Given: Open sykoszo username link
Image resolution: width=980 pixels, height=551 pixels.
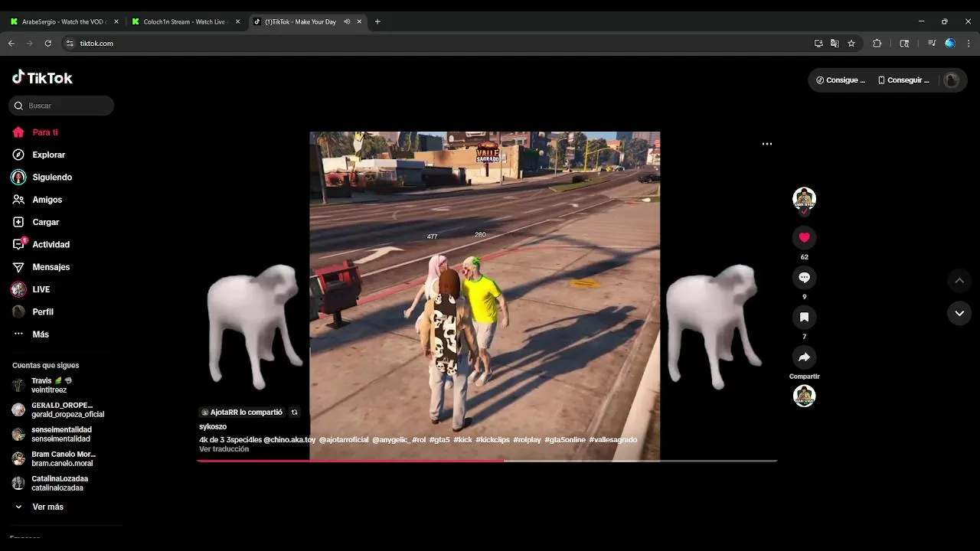Looking at the screenshot, I should click(x=213, y=426).
